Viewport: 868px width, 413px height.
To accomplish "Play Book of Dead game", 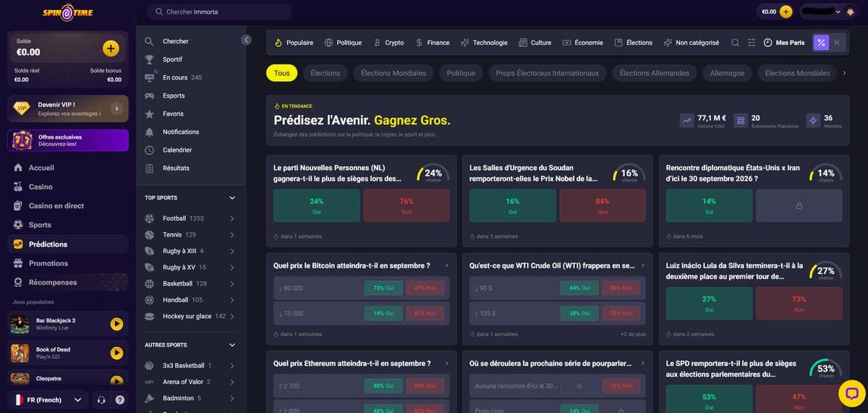I will click(x=116, y=353).
